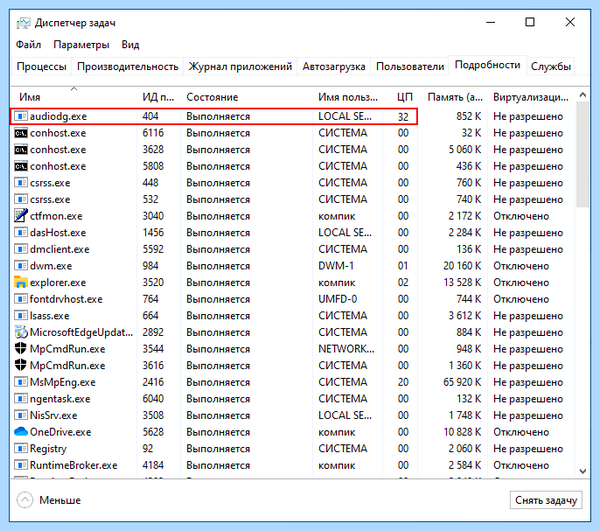Switch to the Процессы tab

[x=42, y=67]
